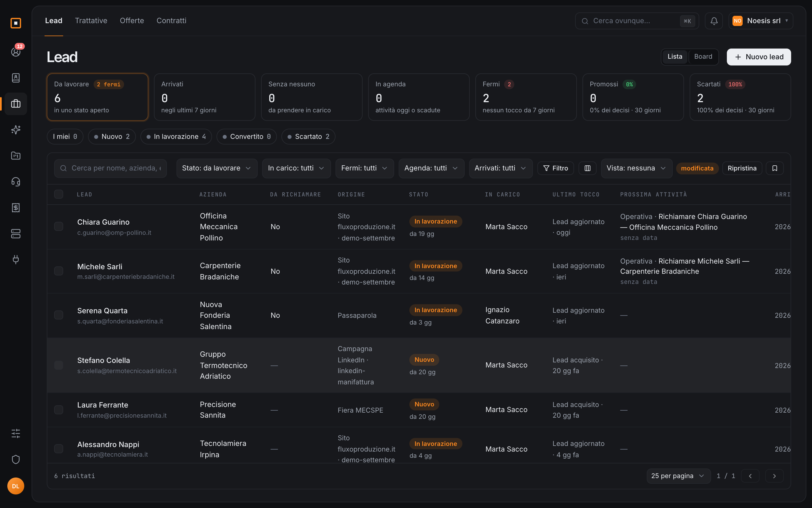The width and height of the screenshot is (812, 508).
Task: Open the In carico: tutti dropdown
Action: [x=296, y=168]
